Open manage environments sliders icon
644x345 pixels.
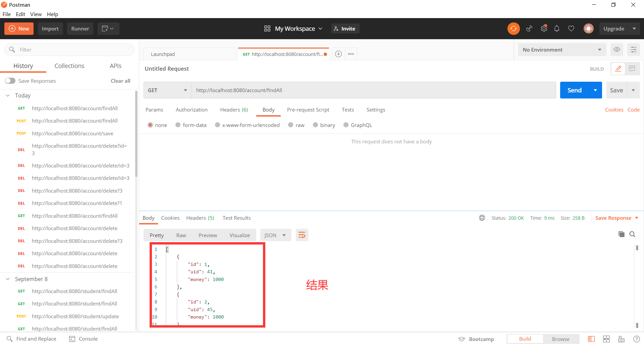[x=633, y=50]
